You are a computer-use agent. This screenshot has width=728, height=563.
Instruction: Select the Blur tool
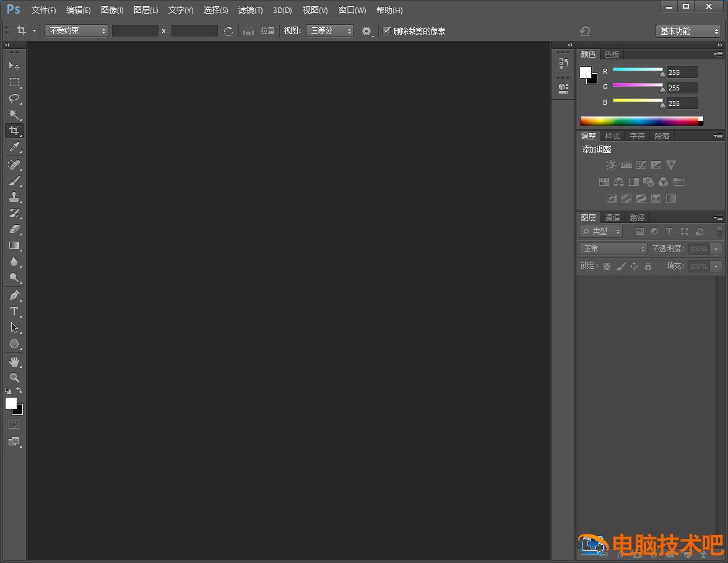(x=14, y=261)
